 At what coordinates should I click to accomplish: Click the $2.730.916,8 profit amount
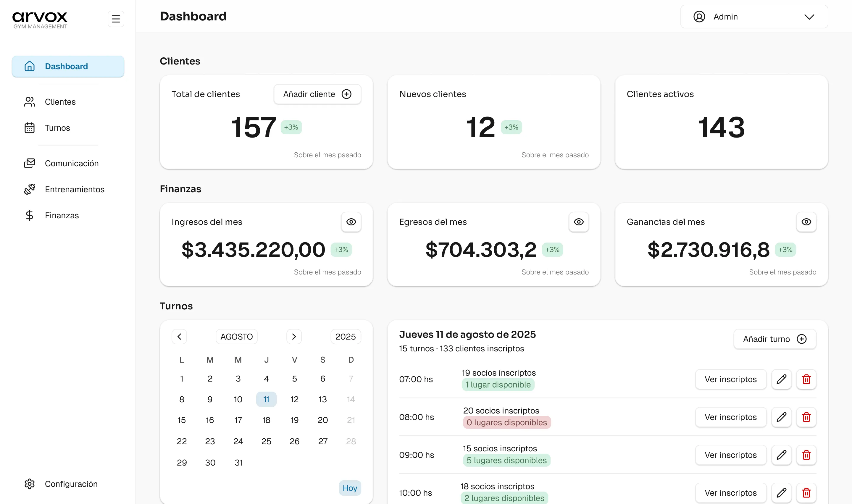pos(708,250)
